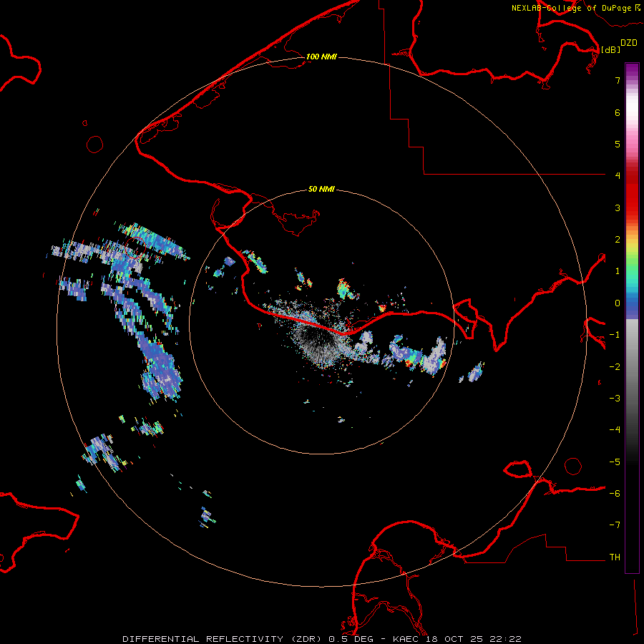This screenshot has height=644, width=644.
Task: Click the 5 value on the color scale
Action: (618, 144)
